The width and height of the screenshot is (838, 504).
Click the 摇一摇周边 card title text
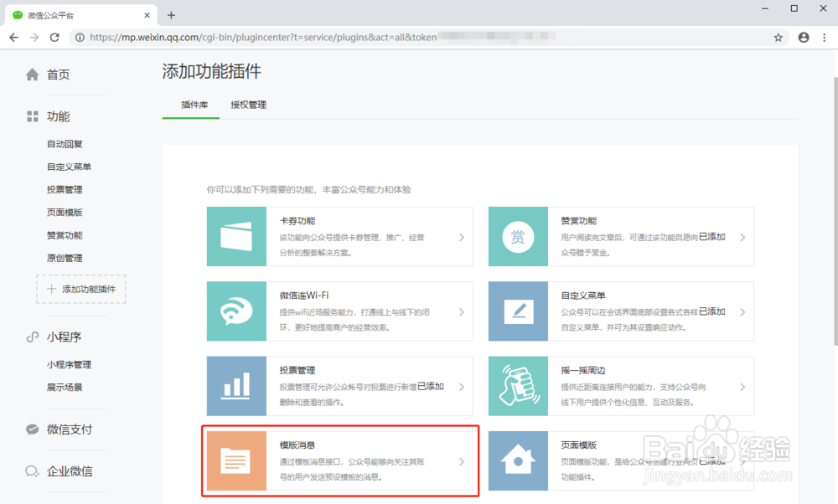pyautogui.click(x=583, y=371)
